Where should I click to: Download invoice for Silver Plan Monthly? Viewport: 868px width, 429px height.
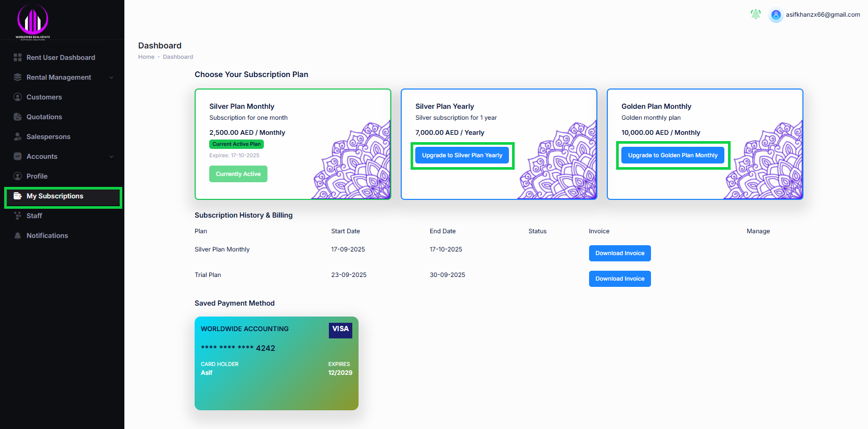pyautogui.click(x=620, y=253)
